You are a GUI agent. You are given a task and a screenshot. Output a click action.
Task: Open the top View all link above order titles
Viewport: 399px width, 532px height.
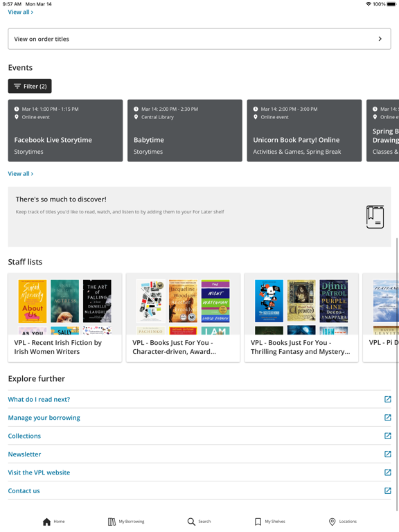coord(20,12)
